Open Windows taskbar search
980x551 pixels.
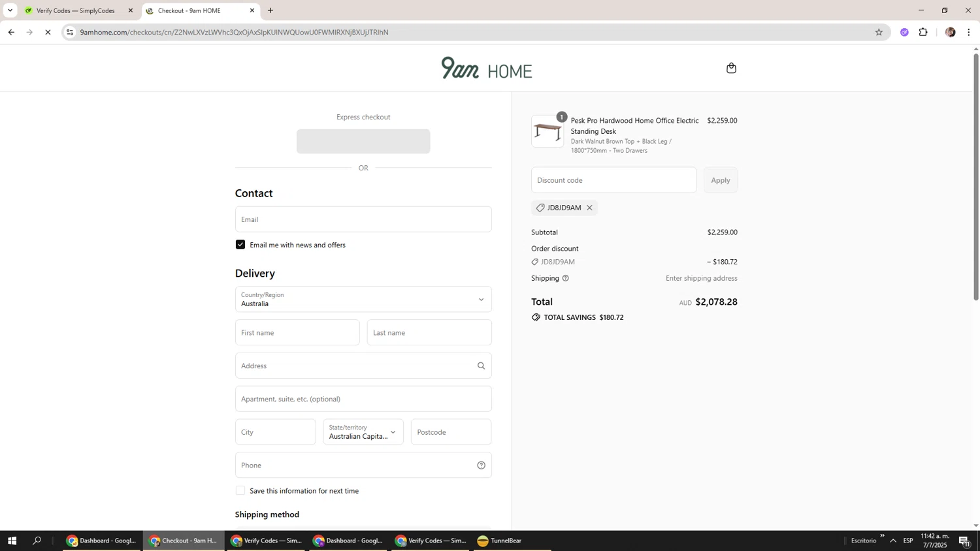pyautogui.click(x=37, y=541)
